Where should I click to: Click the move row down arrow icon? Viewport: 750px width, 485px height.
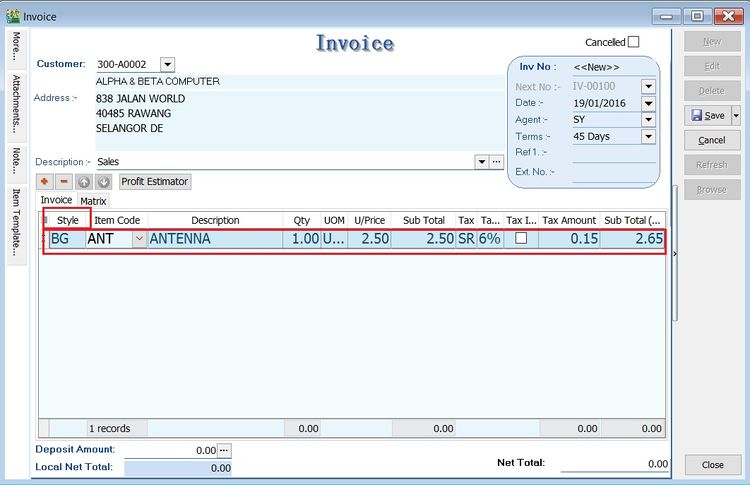[x=103, y=182]
